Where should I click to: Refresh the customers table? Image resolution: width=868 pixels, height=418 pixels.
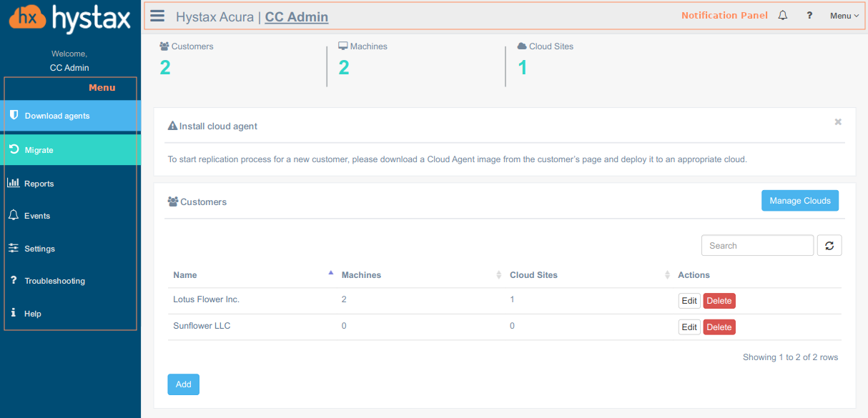[829, 246]
